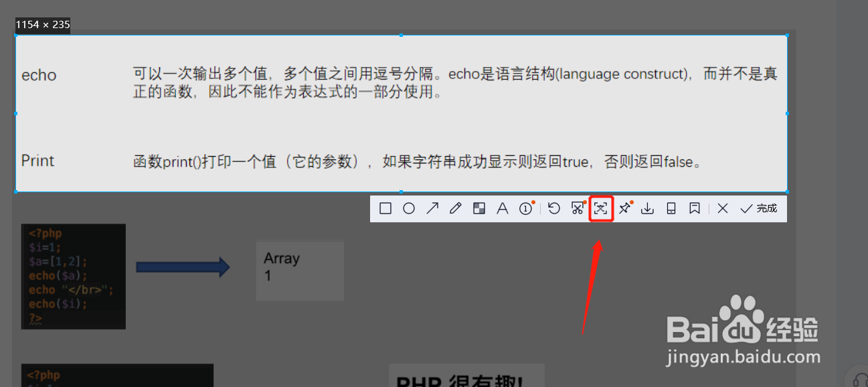Select the ellipse drawing tool
The height and width of the screenshot is (387, 868).
click(409, 208)
